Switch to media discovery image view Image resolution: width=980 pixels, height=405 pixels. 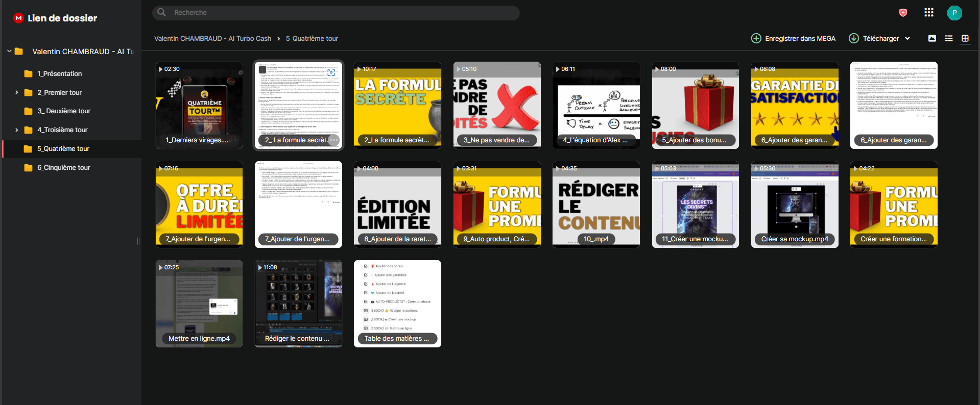point(932,38)
